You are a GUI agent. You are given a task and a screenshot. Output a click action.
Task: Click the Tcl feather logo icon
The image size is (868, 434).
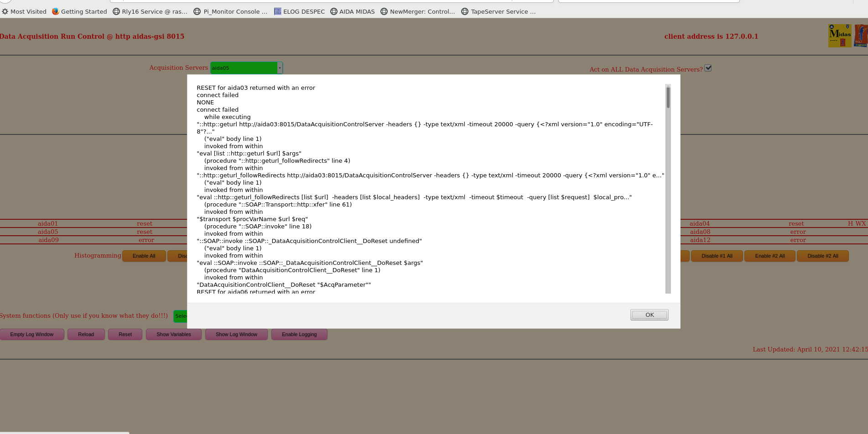tap(861, 36)
